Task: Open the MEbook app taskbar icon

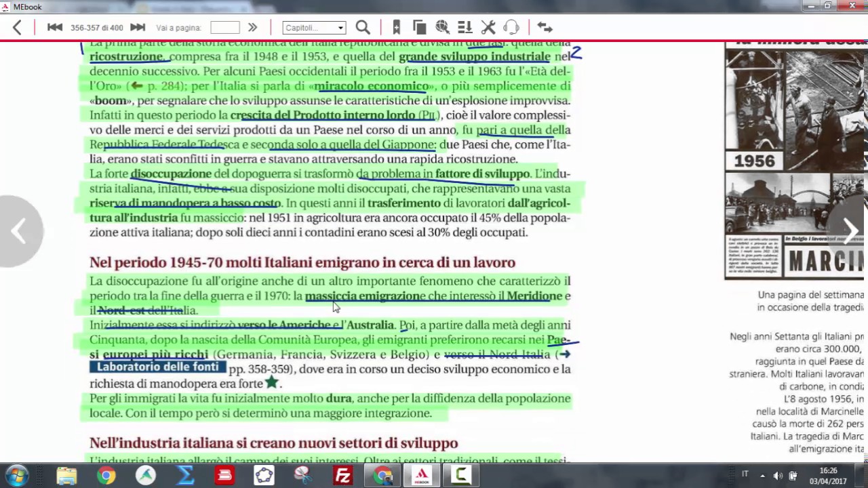Action: (x=422, y=476)
